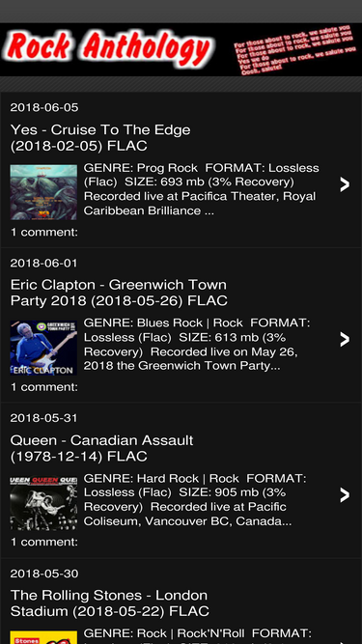Image resolution: width=362 pixels, height=644 pixels.
Task: Select the 2018-06-05 post date
Action: (44, 107)
